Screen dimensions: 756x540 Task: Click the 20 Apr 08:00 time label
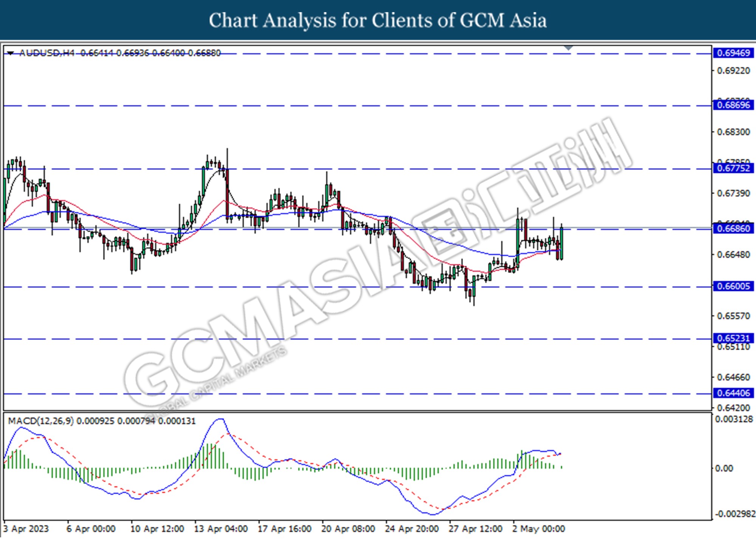(x=348, y=529)
